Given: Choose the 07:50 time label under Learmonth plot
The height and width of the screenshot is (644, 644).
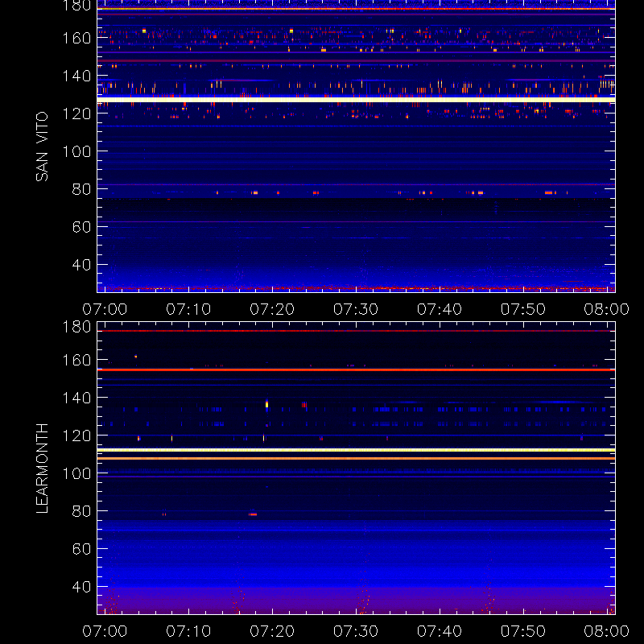Looking at the screenshot, I should point(523,631).
